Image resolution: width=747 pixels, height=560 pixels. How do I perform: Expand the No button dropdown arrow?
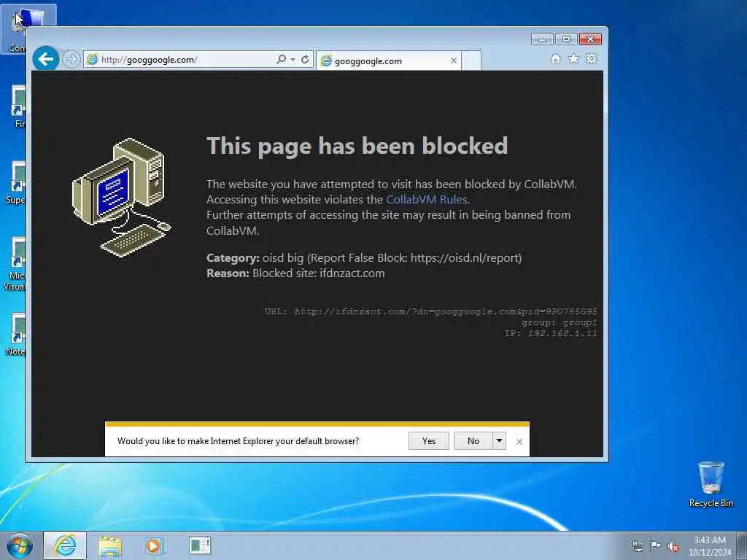(x=499, y=441)
